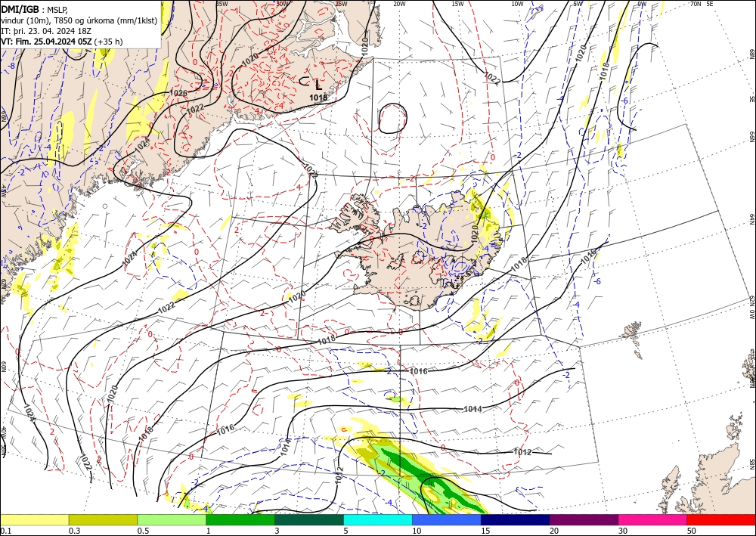Select the 0.5 legend value label
Viewport: 756px width, 536px height.
click(143, 531)
